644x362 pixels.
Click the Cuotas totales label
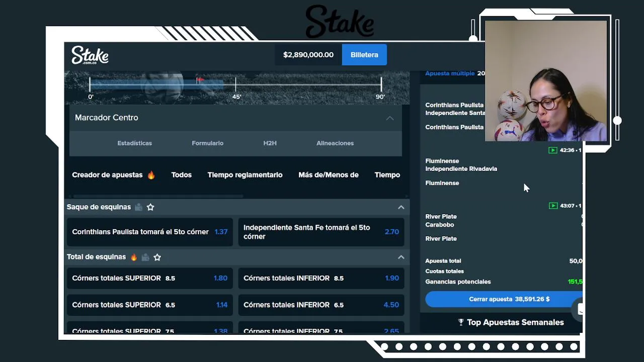[x=445, y=271]
